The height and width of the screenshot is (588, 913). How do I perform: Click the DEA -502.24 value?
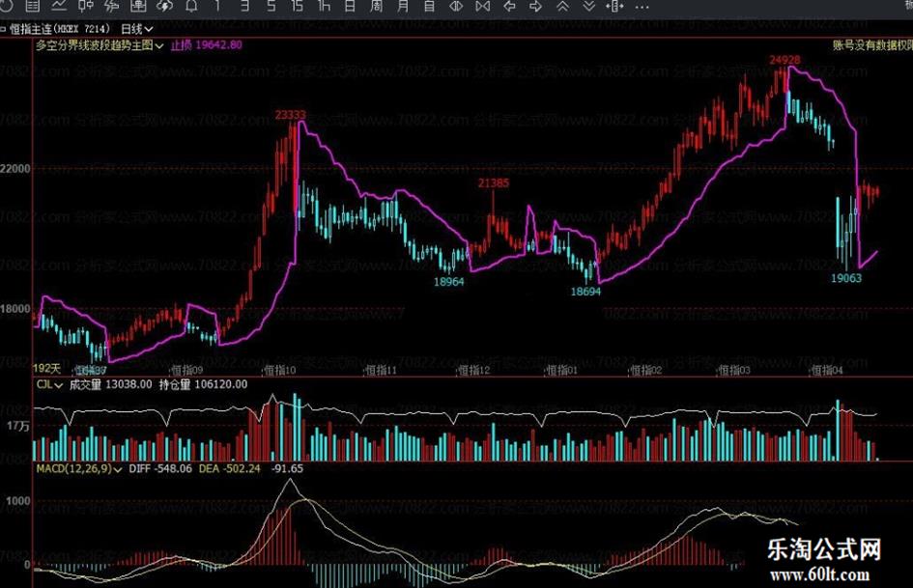pos(229,468)
